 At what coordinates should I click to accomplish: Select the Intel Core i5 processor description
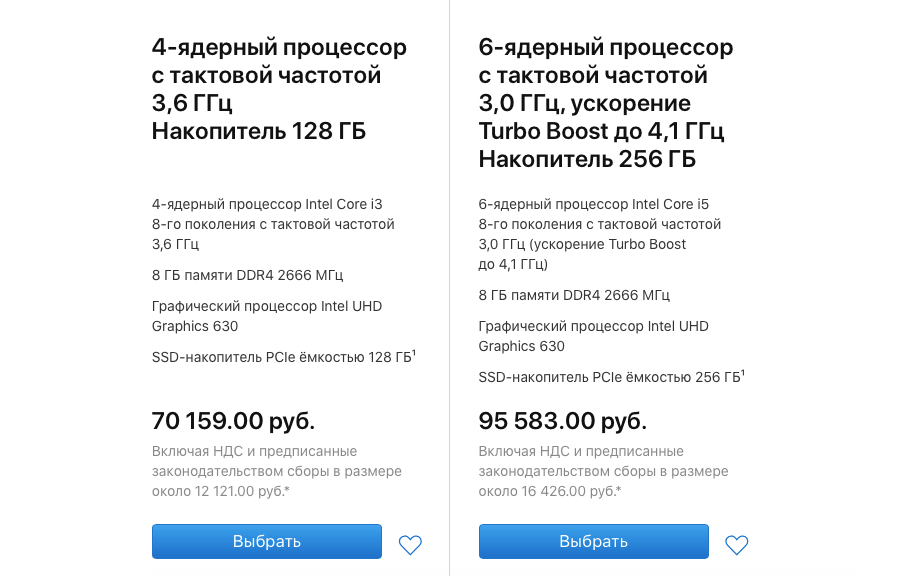click(x=600, y=234)
